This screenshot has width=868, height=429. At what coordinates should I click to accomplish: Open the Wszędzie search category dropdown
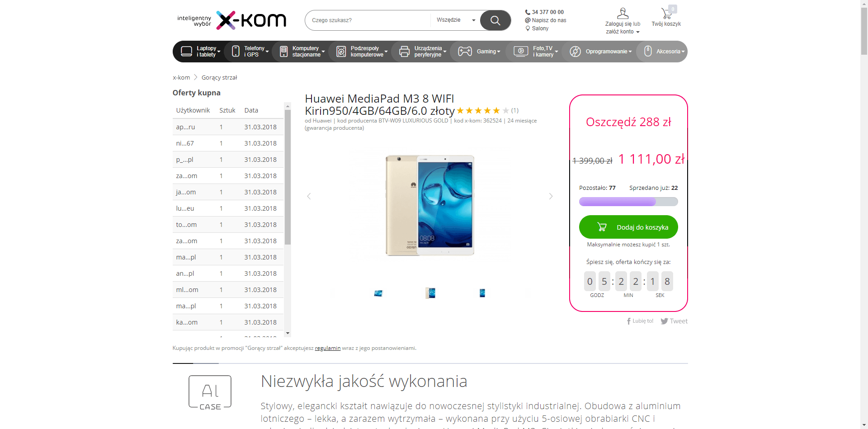pyautogui.click(x=455, y=20)
